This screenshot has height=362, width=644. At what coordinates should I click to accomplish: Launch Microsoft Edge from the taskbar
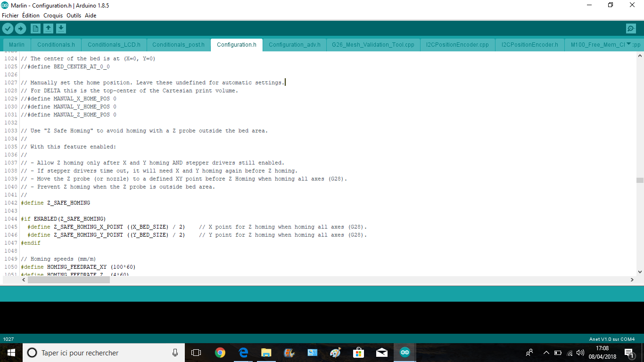[x=243, y=353]
